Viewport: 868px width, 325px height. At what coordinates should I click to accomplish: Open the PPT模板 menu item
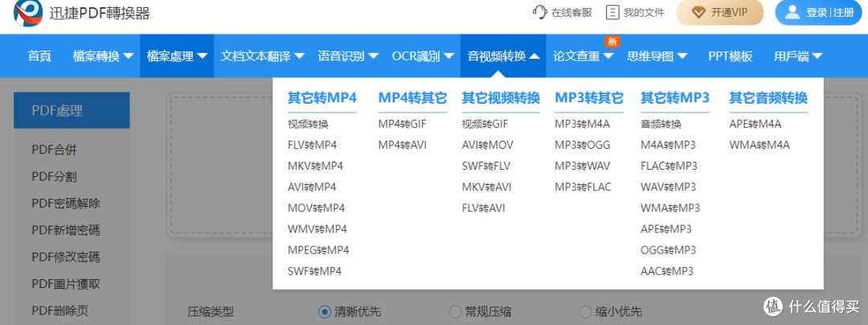pyautogui.click(x=731, y=56)
